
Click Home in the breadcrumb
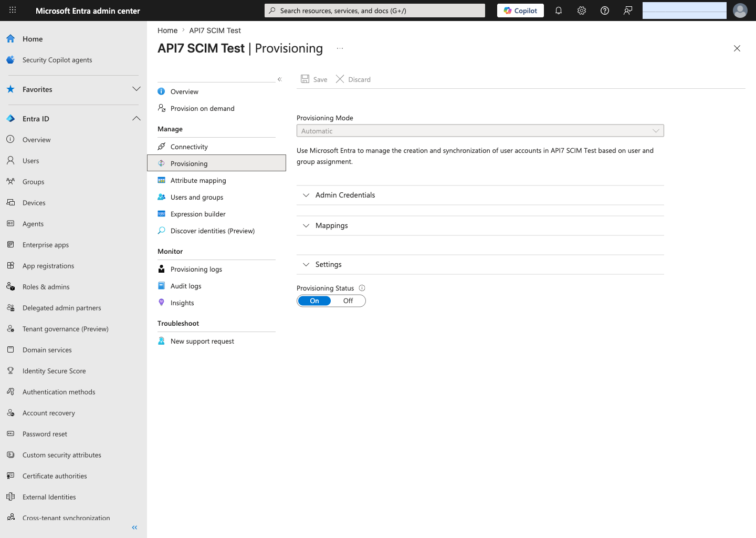pyautogui.click(x=167, y=30)
